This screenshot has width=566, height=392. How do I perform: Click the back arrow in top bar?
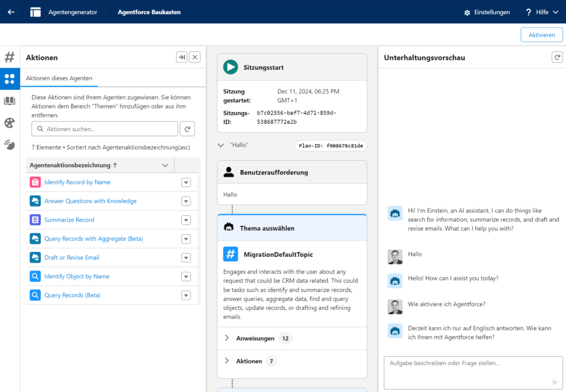pyautogui.click(x=11, y=12)
